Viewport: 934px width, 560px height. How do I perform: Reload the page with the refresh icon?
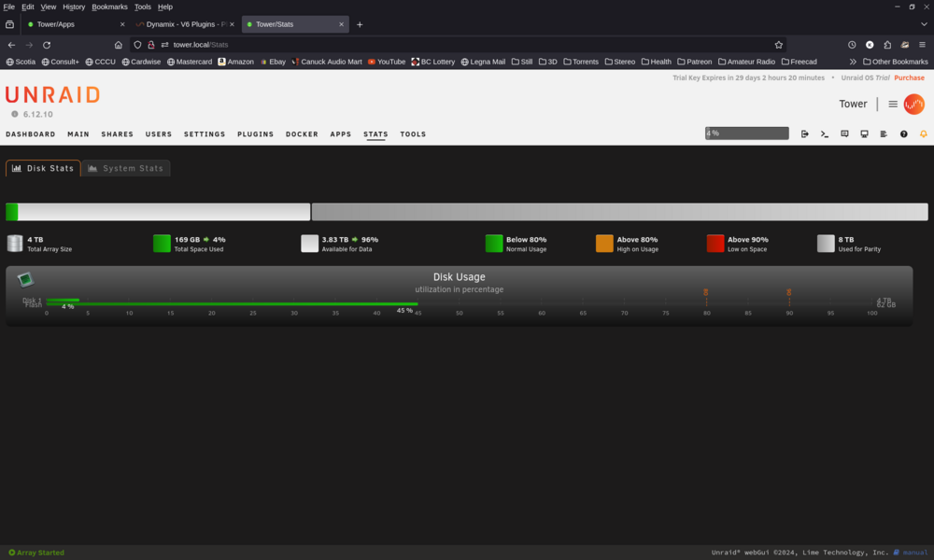click(x=47, y=45)
